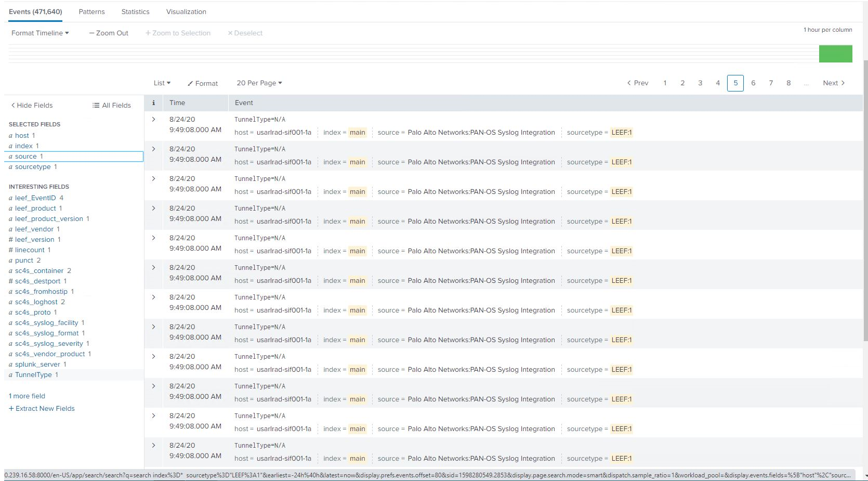Open the Format Timeline dropdown
This screenshot has width=868, height=481.
coord(39,33)
